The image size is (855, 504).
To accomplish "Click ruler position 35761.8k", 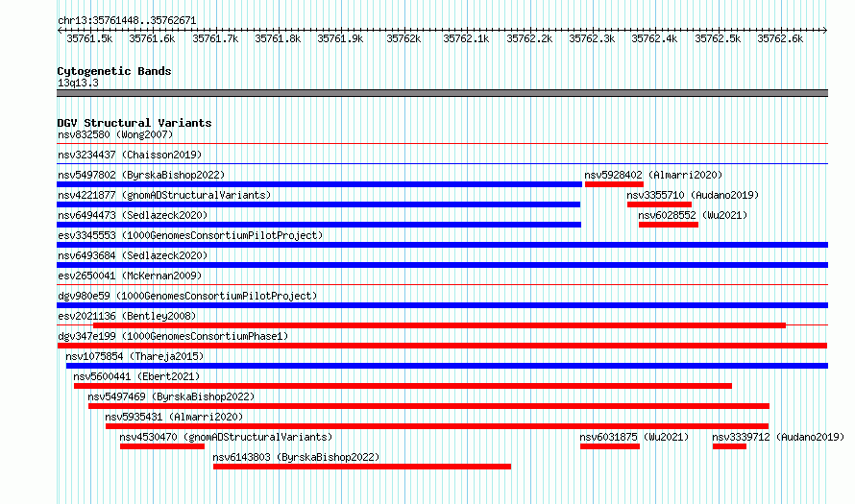I will (278, 38).
